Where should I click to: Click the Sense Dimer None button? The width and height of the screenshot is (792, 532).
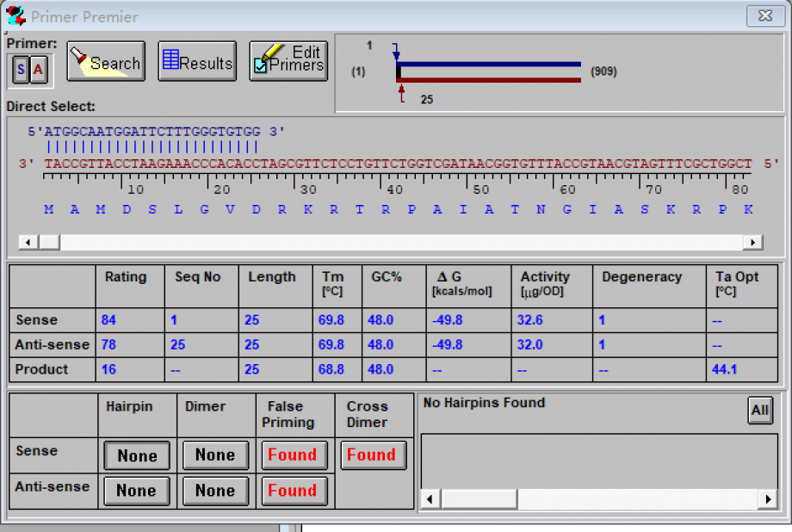[214, 455]
